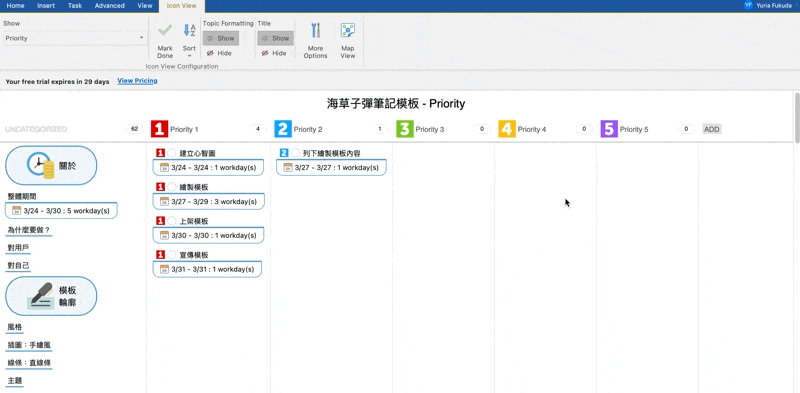Click the pen 模板輪廓 topic image
The image size is (800, 393).
(x=41, y=296)
